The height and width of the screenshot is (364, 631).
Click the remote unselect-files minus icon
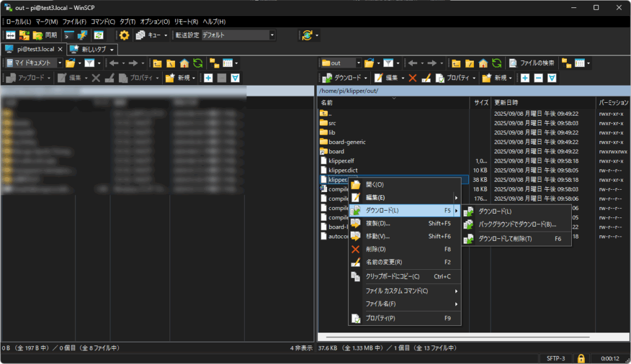pyautogui.click(x=538, y=78)
